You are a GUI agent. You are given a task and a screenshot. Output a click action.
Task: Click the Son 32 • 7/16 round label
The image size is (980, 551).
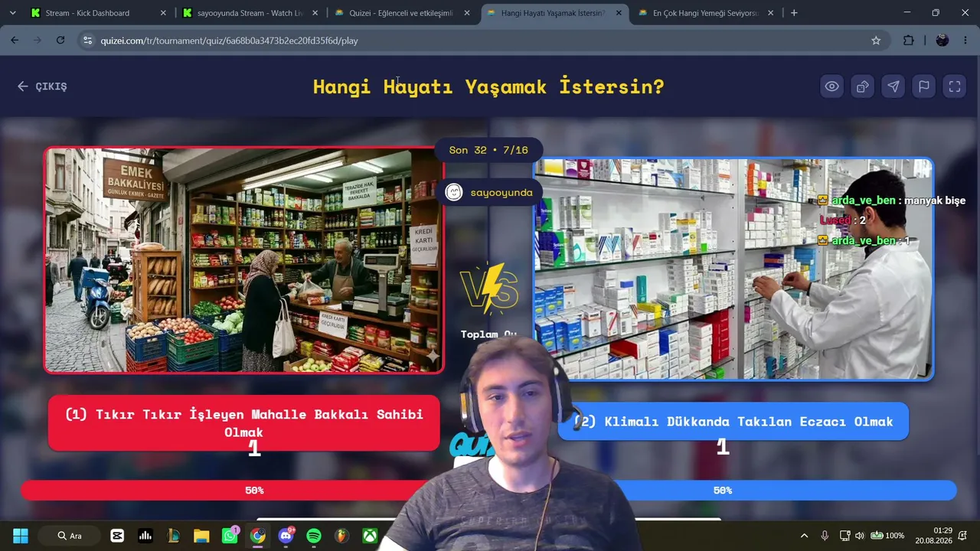488,150
